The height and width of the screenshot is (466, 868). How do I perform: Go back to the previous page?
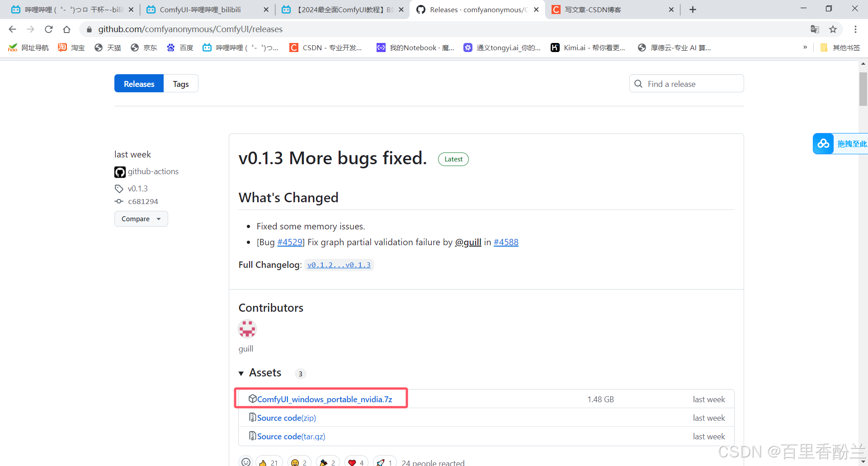pyautogui.click(x=12, y=29)
